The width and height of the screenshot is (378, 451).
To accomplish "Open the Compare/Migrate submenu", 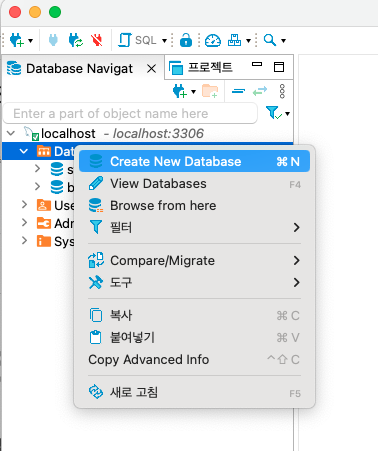I will 194,261.
